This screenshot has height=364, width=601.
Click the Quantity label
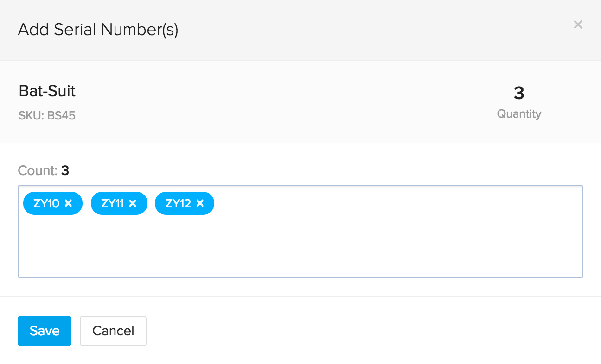tap(519, 114)
